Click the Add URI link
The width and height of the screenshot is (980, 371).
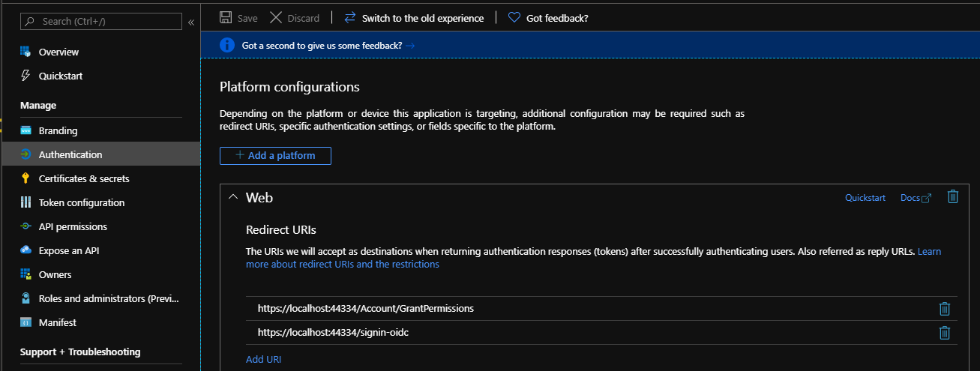[264, 360]
